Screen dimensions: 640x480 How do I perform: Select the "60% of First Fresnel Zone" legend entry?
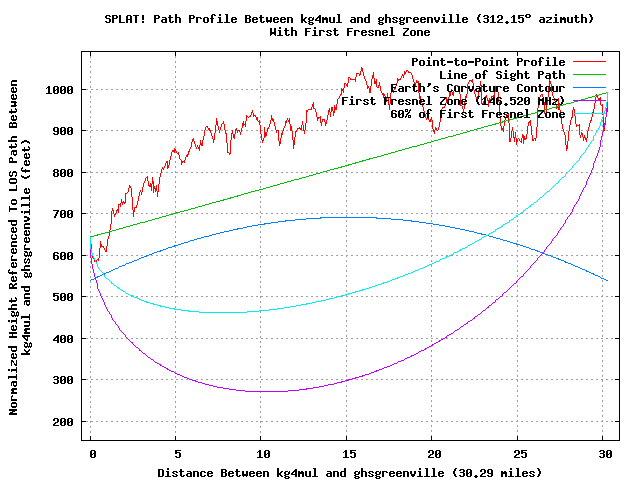pyautogui.click(x=478, y=114)
